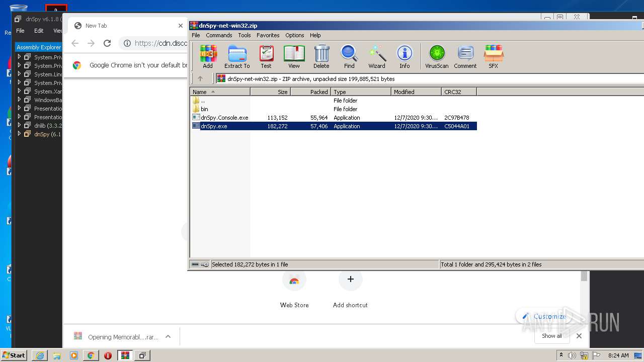Expand System.Xam assembly node
Screen dimensions: 644x362
tap(19, 91)
